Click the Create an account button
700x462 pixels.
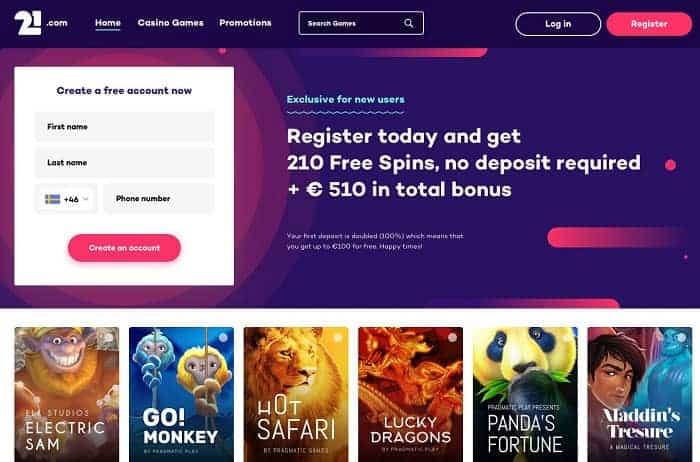[124, 248]
